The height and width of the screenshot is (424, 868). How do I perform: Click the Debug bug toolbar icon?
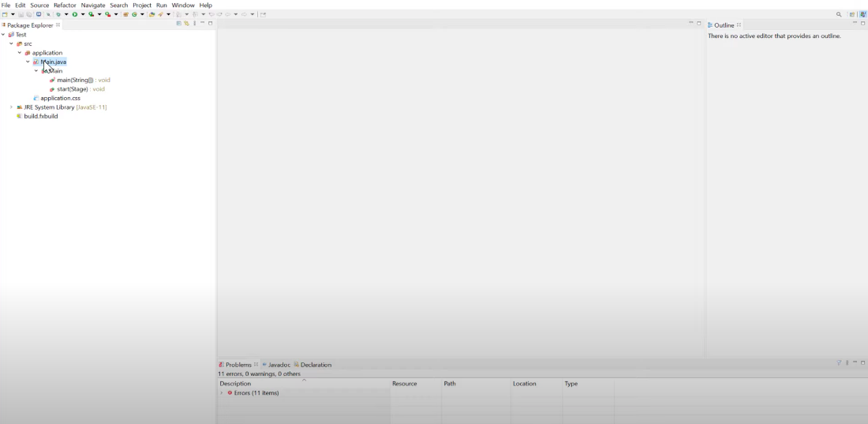point(58,14)
